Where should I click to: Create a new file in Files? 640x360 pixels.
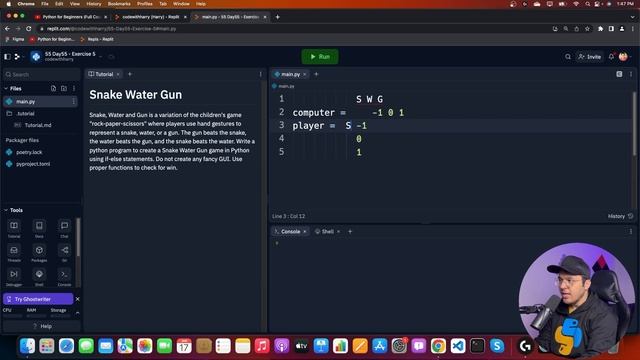[x=53, y=89]
